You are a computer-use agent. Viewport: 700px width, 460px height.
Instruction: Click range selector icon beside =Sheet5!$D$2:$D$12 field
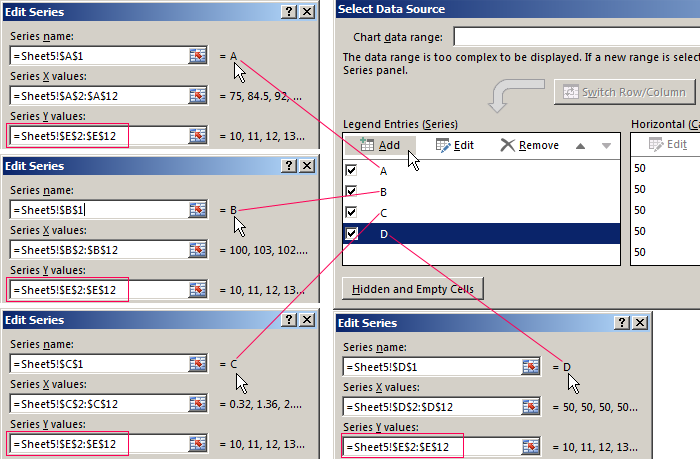pyautogui.click(x=530, y=407)
